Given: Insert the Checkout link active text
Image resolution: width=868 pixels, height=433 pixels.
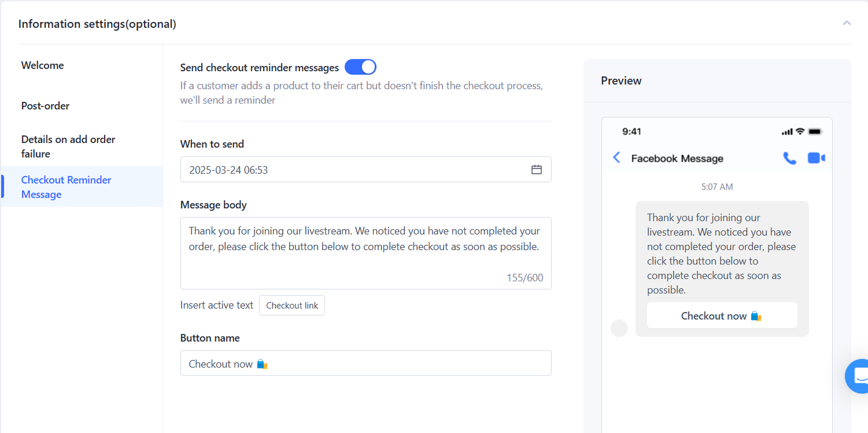Looking at the screenshot, I should pyautogui.click(x=292, y=305).
